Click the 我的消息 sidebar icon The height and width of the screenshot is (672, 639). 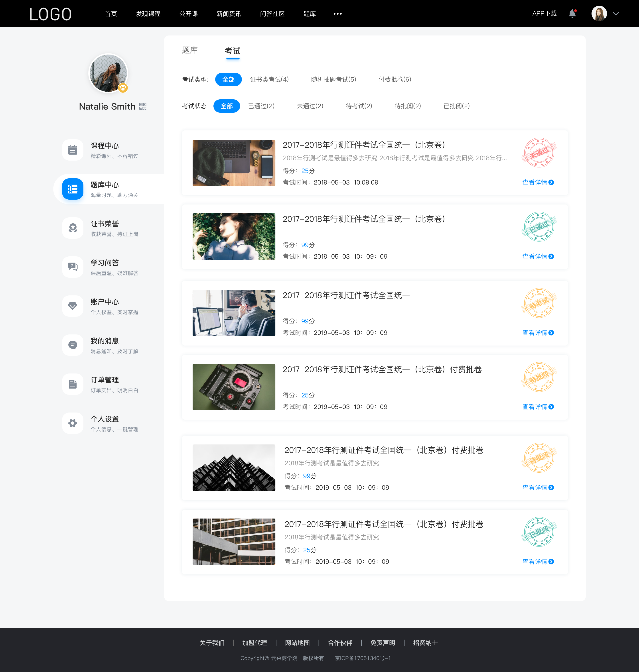click(x=72, y=345)
